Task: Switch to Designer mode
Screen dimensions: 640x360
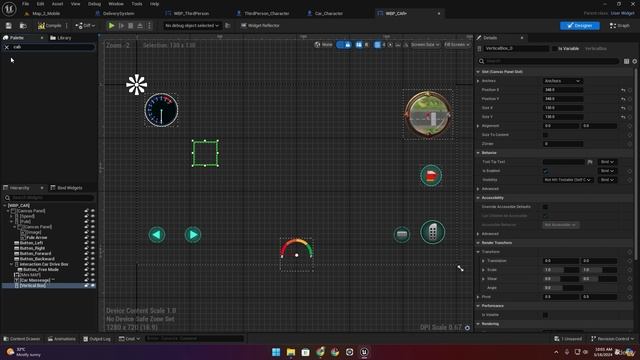Action: 580,26
